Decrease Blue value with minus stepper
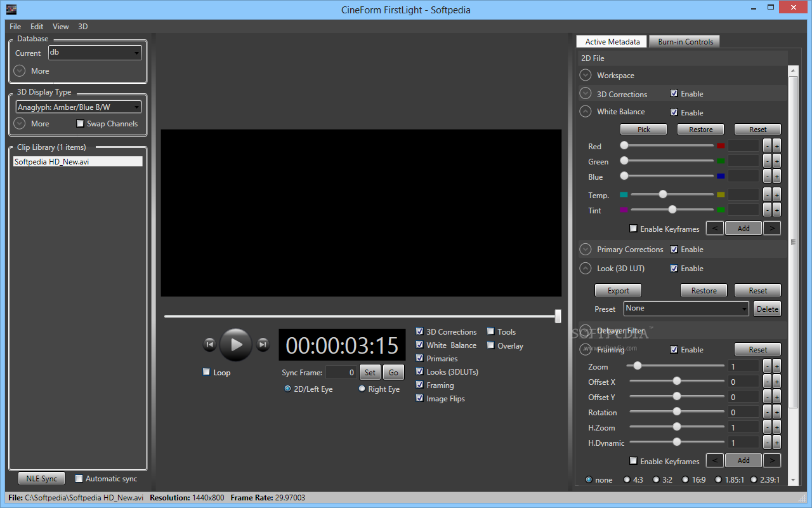Screen dimensions: 812x508 (x=767, y=177)
